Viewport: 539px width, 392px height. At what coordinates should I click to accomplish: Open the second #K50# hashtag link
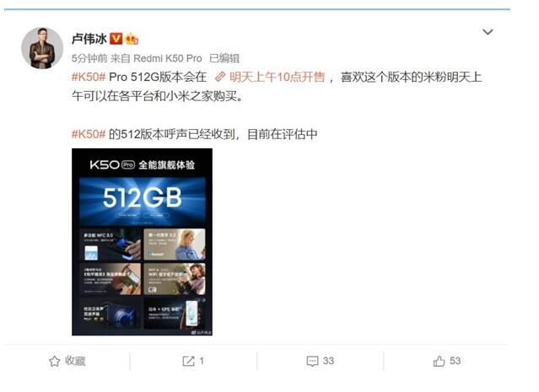89,134
